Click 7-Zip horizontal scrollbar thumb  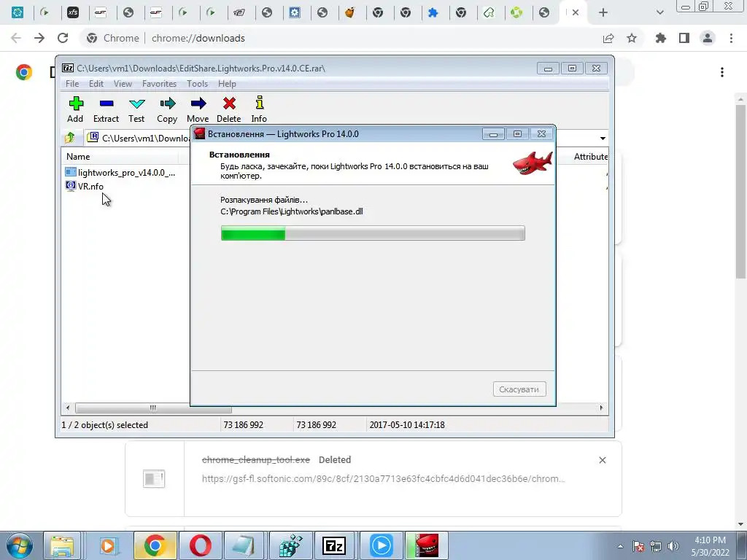[x=153, y=408]
